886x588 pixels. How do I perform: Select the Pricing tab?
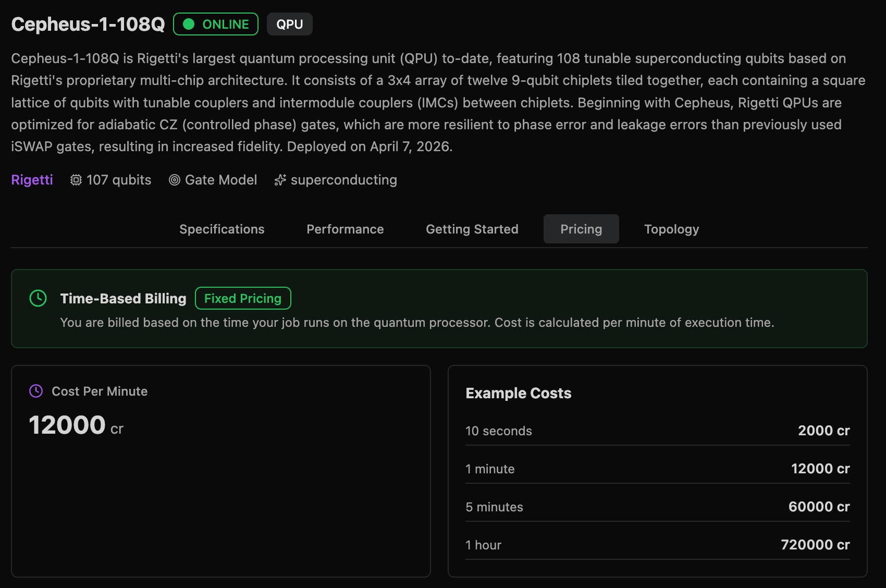[581, 229]
